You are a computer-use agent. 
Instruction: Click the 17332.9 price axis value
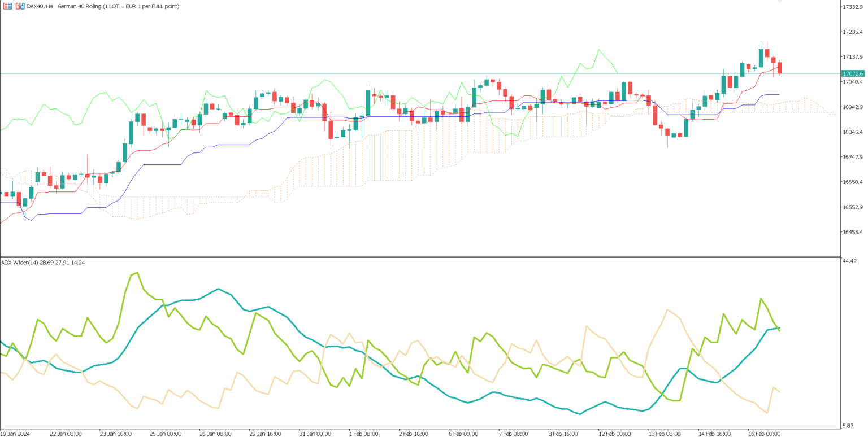pos(853,8)
